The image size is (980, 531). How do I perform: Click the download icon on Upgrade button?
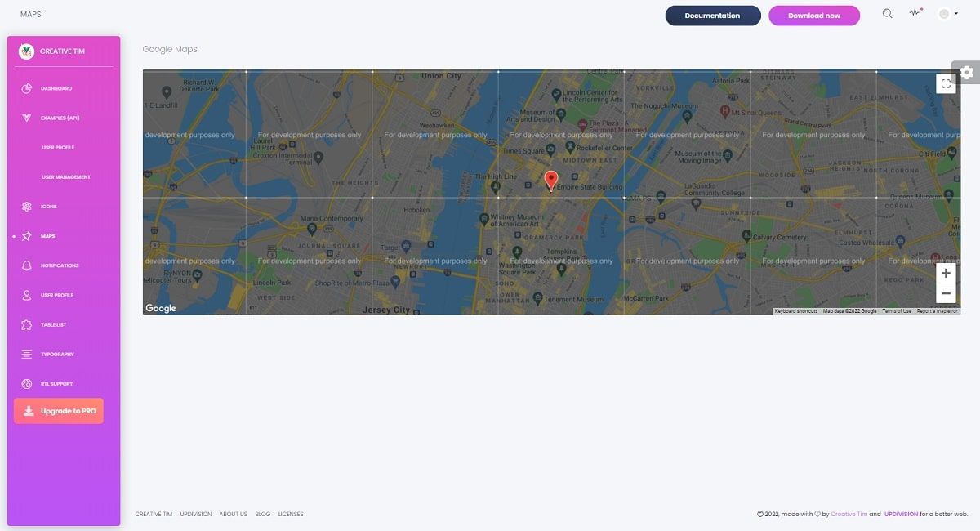click(x=29, y=411)
